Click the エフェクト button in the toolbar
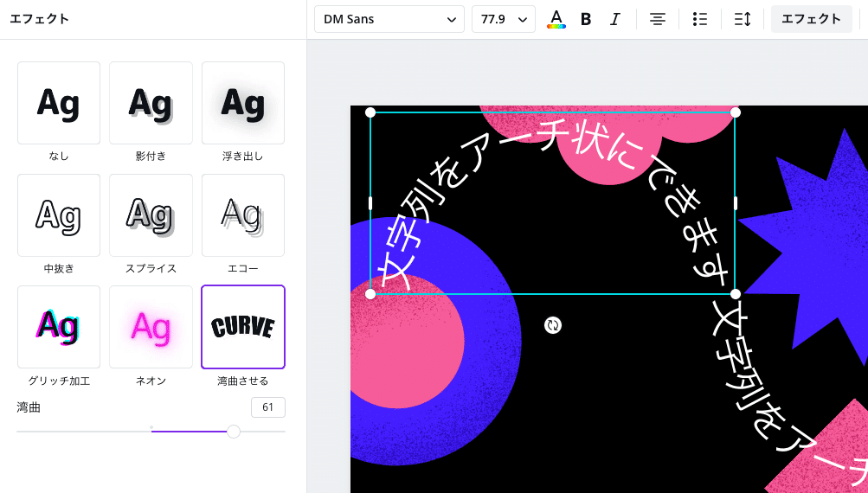Screen dimensions: 868x493 tap(811, 19)
